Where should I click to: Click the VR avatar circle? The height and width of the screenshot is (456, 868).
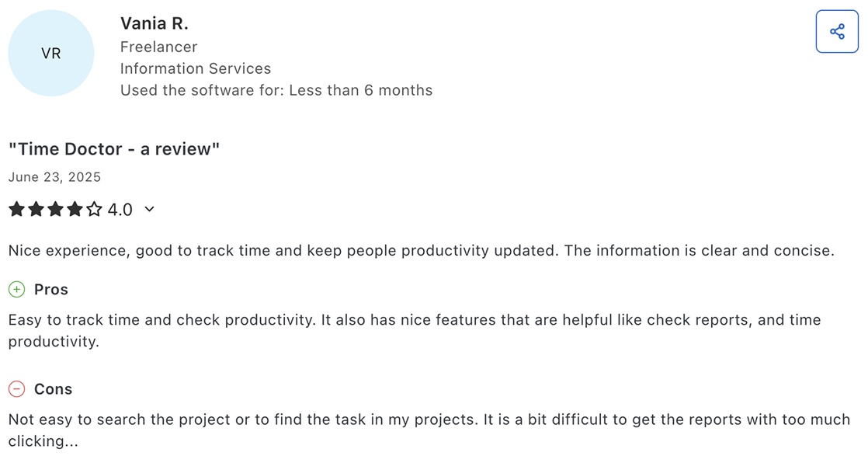point(51,54)
